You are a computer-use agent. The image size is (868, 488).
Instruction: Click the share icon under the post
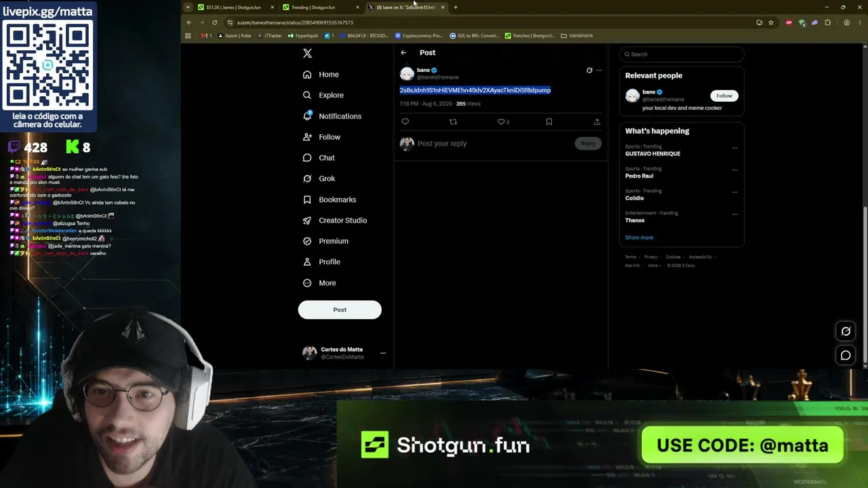coord(597,122)
